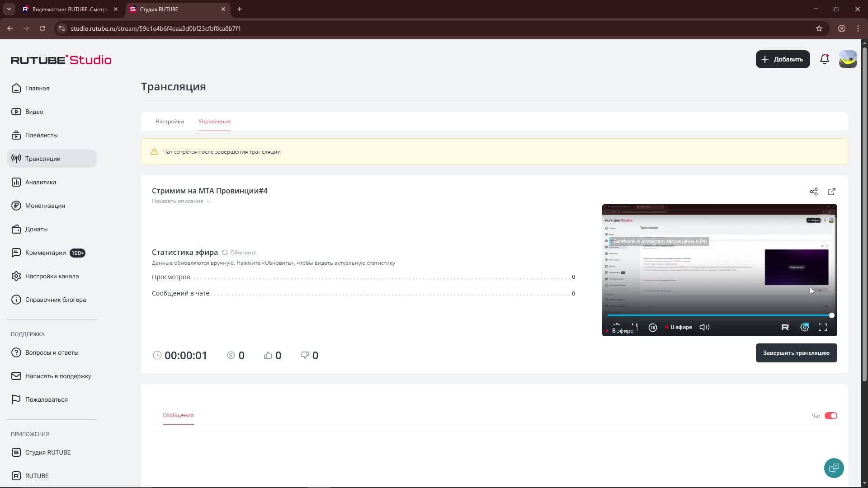Image resolution: width=868 pixels, height=488 pixels.
Task: Open Аналитика in the sidebar
Action: [x=41, y=182]
